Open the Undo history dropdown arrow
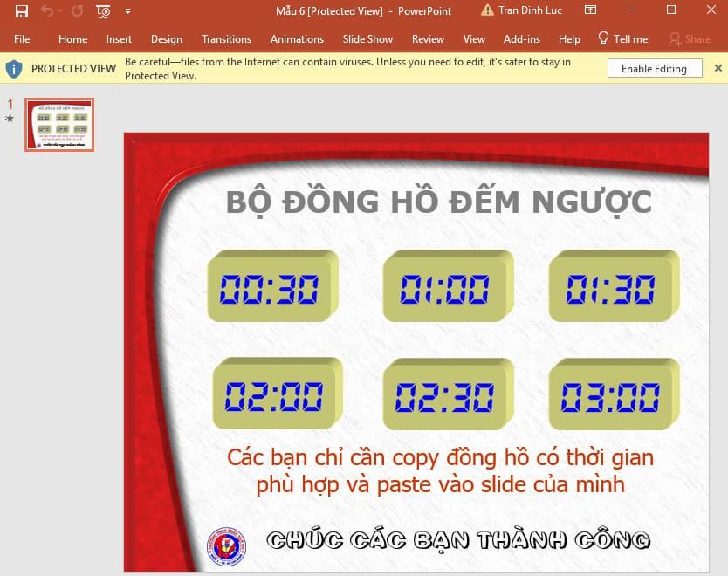 pos(59,10)
